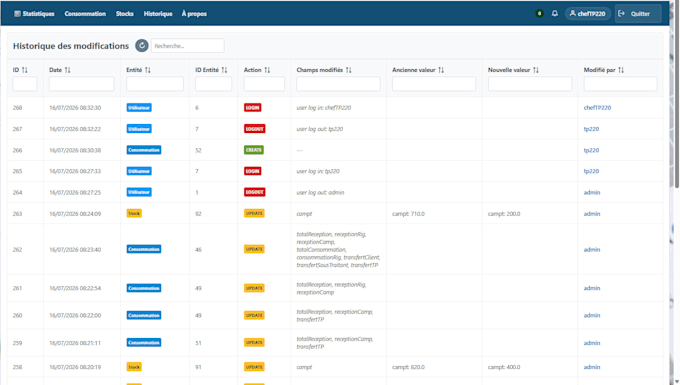Click the value 'campt: 200.0'
The width and height of the screenshot is (680, 385).
(x=504, y=214)
